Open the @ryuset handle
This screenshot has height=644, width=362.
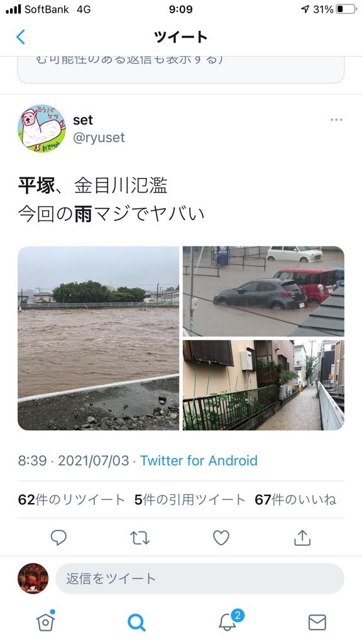(x=99, y=138)
